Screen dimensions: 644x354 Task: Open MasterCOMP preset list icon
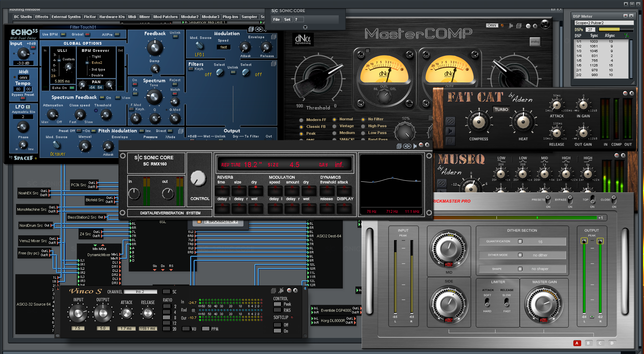click(x=519, y=26)
